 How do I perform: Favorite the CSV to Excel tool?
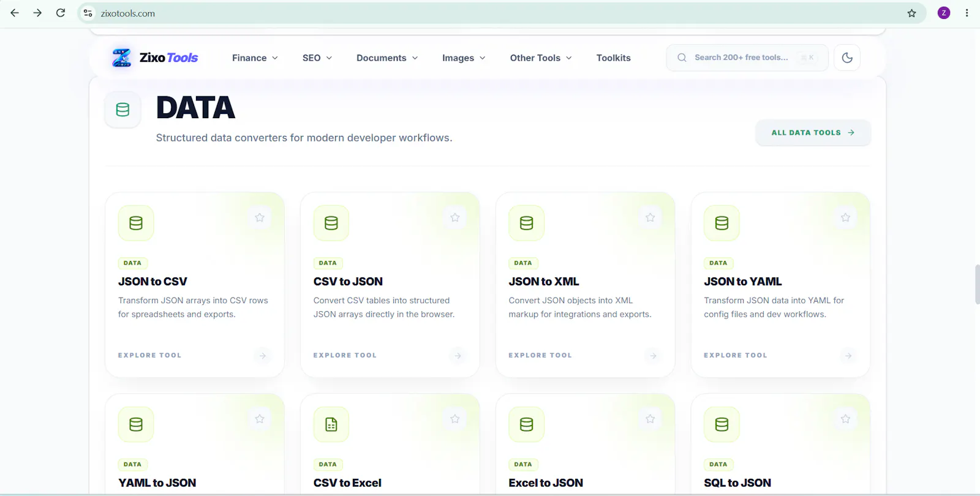[455, 419]
